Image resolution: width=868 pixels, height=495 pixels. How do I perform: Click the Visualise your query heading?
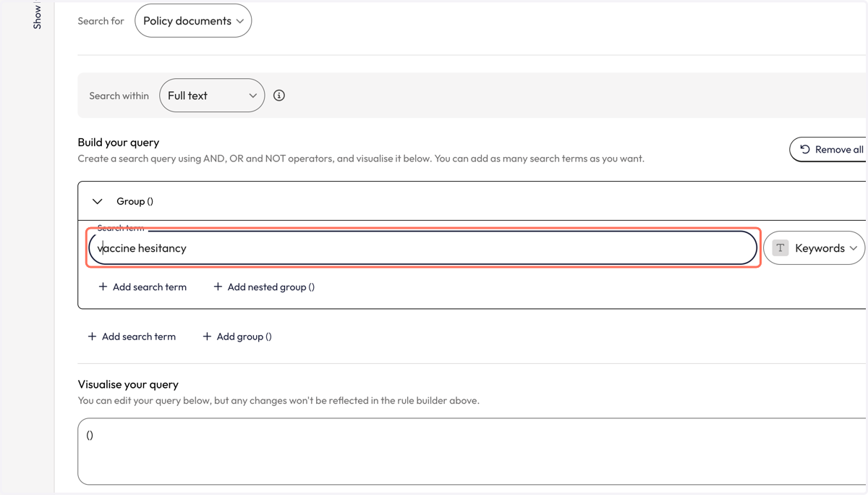[128, 384]
